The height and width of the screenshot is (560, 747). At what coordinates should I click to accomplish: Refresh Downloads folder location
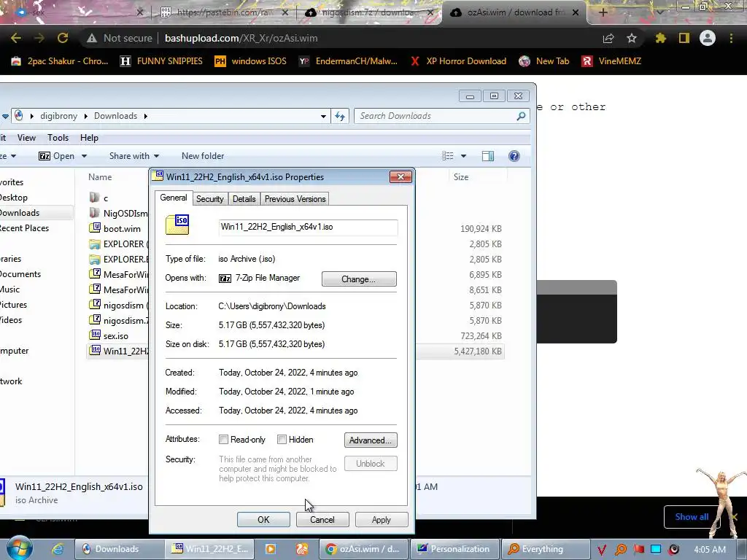[340, 116]
